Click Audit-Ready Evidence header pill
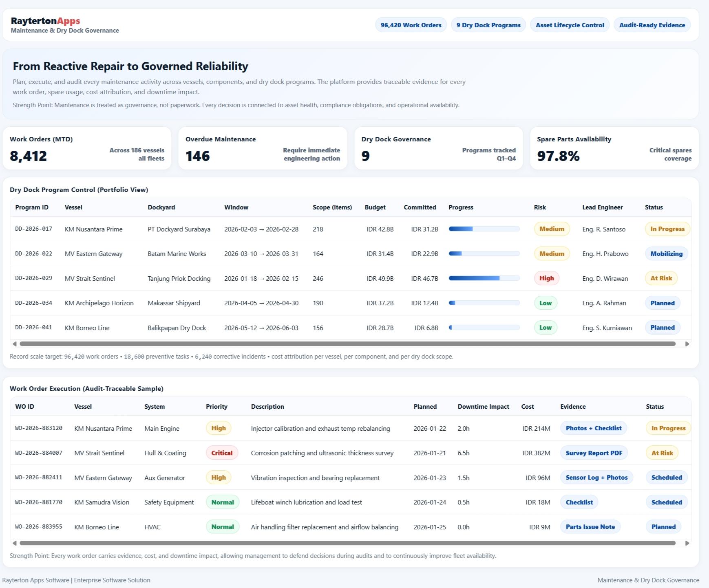Image resolution: width=709 pixels, height=588 pixels. [x=652, y=25]
